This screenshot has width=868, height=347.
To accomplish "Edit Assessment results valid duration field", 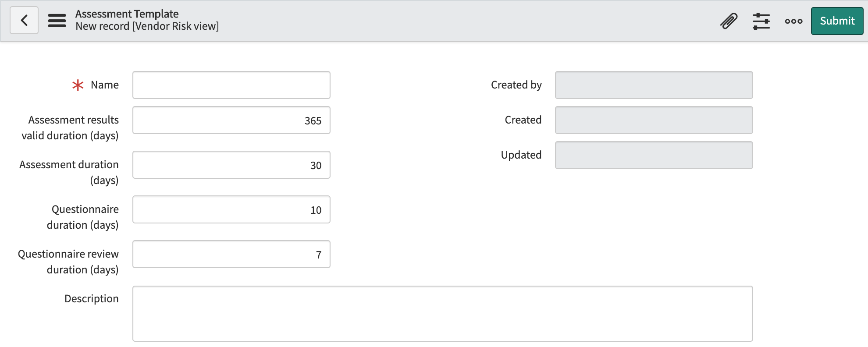I will (231, 120).
